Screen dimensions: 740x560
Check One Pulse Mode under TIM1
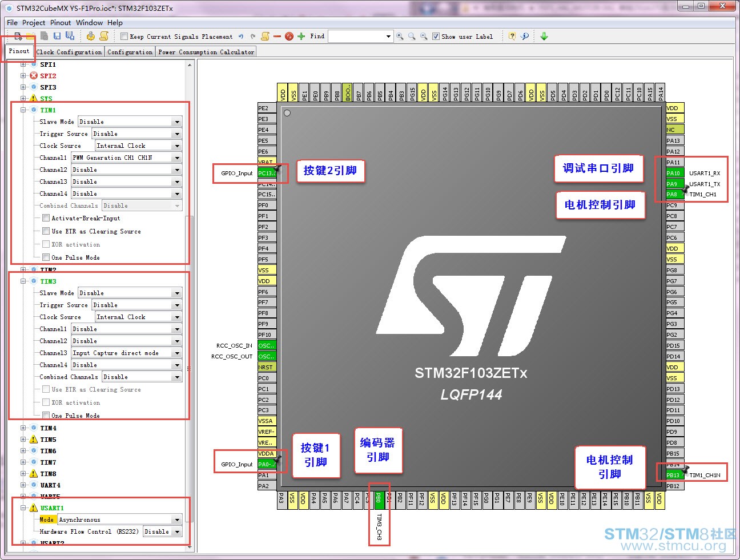pos(46,257)
